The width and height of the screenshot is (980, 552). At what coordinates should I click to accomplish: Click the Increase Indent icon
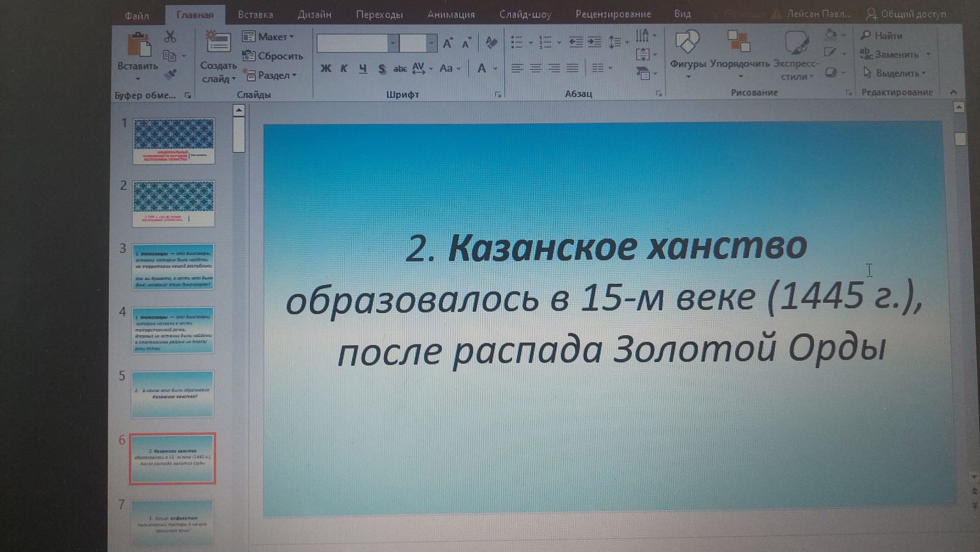tap(594, 42)
